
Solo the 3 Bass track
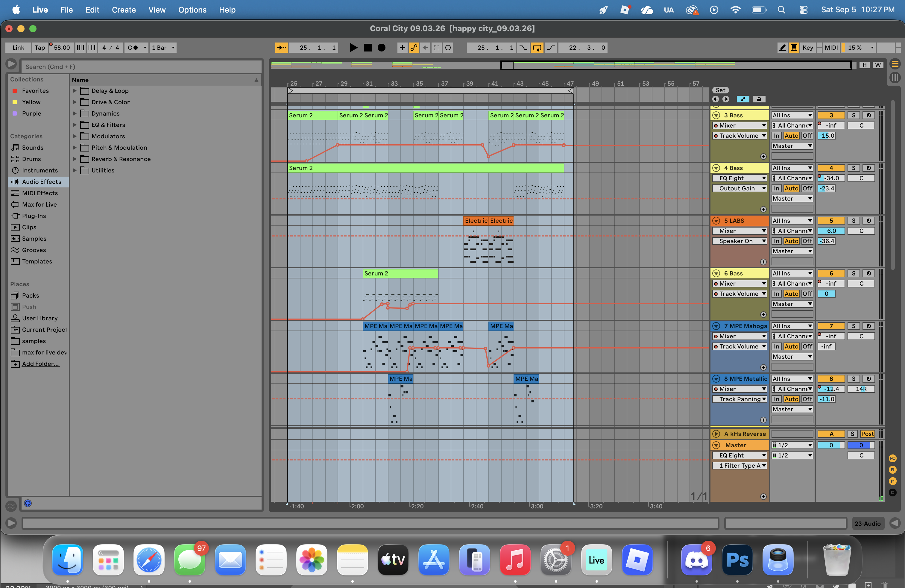853,115
